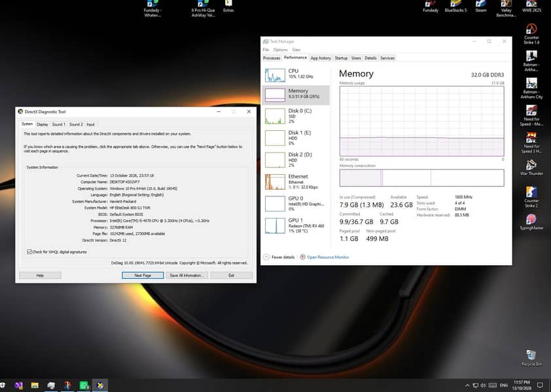Screen dimensions: 551x392
Task: Select the WWE 2K25 desktop icon
Action: (x=531, y=6)
